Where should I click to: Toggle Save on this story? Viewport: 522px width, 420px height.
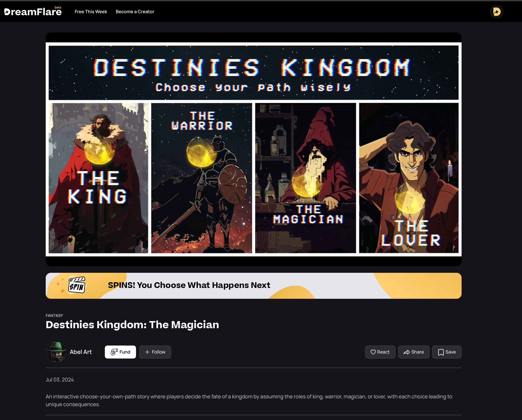(x=447, y=352)
